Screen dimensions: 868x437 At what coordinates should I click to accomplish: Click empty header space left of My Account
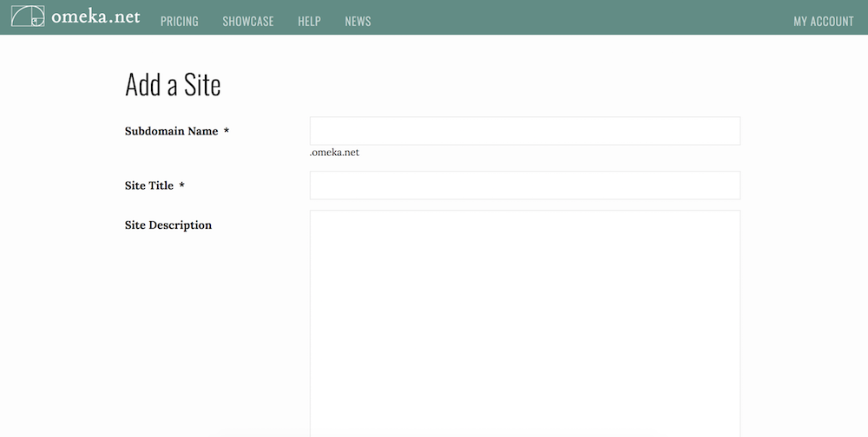click(582, 17)
